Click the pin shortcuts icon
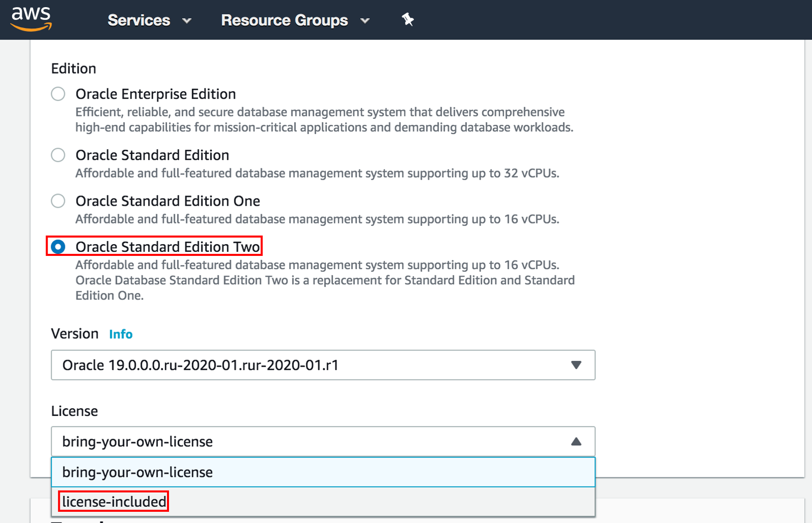The height and width of the screenshot is (523, 812). point(408,20)
